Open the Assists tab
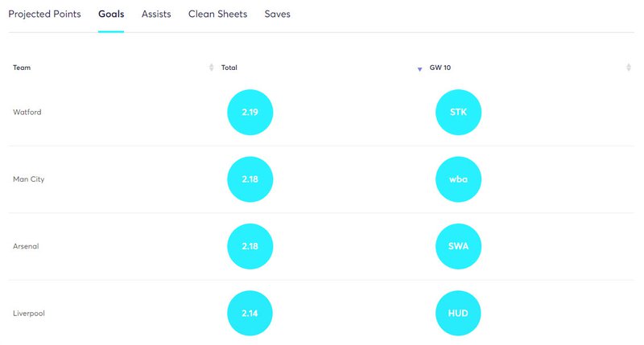 click(x=156, y=14)
